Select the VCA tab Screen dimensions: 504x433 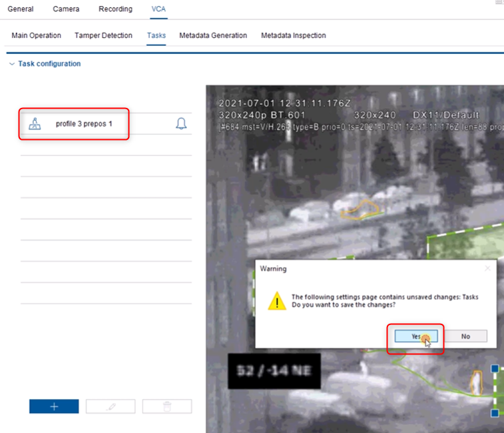click(158, 9)
